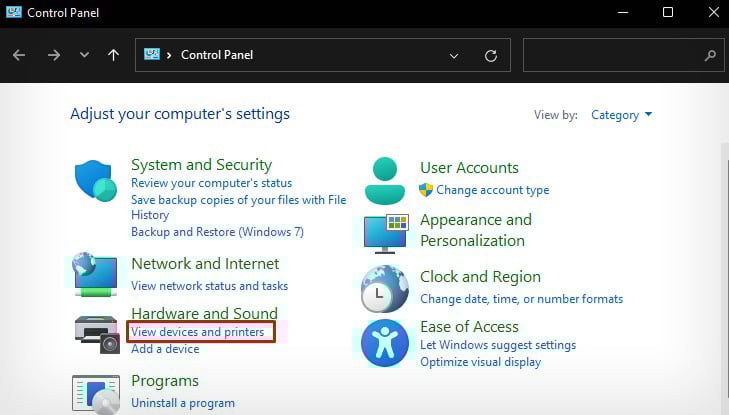729x415 pixels.
Task: Refresh the Control Panel view
Action: pos(491,56)
